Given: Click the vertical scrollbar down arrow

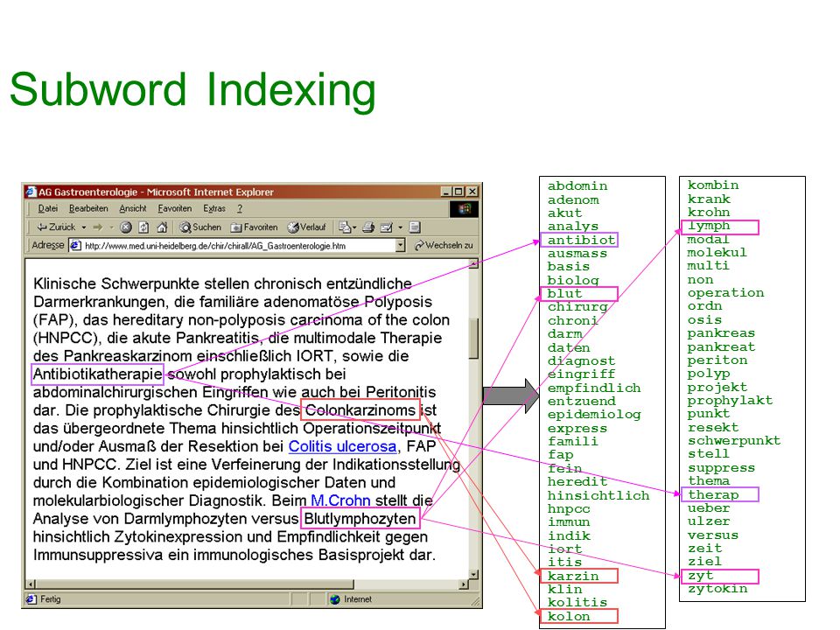Looking at the screenshot, I should [473, 574].
